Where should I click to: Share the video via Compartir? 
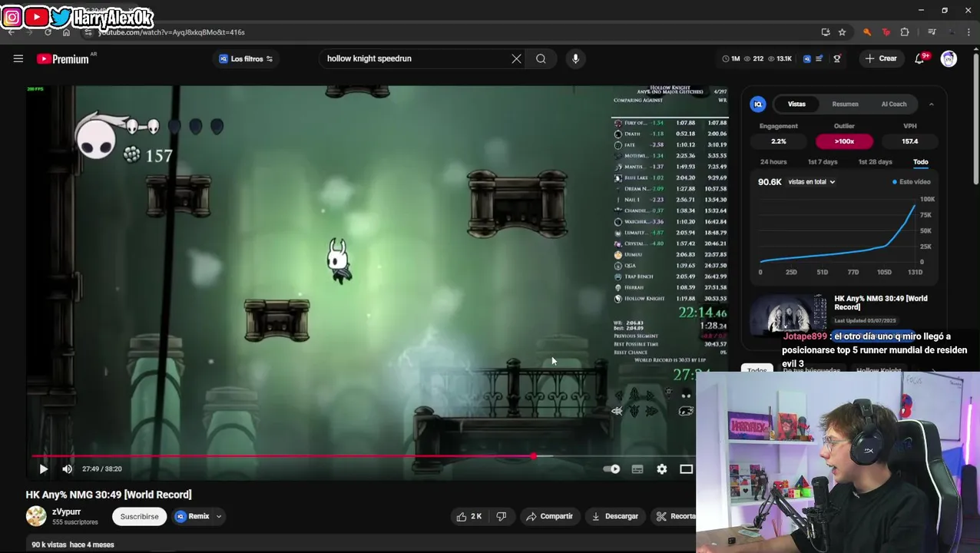pyautogui.click(x=549, y=516)
